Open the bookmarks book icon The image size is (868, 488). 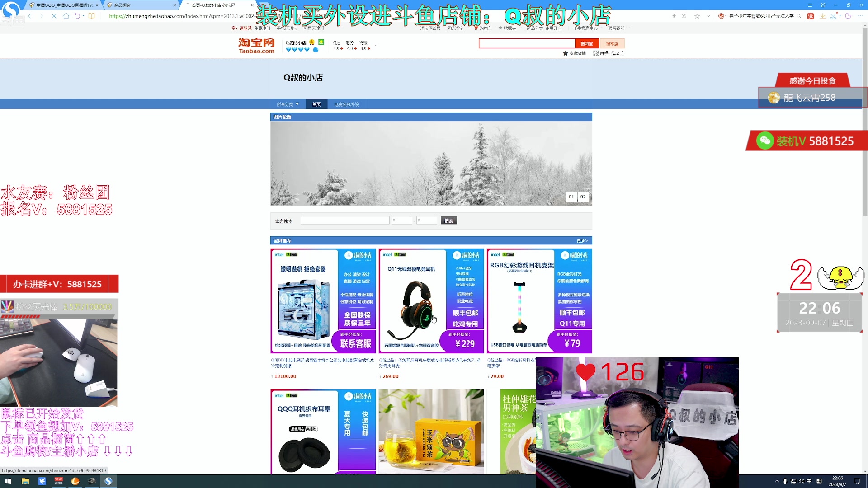coord(92,16)
